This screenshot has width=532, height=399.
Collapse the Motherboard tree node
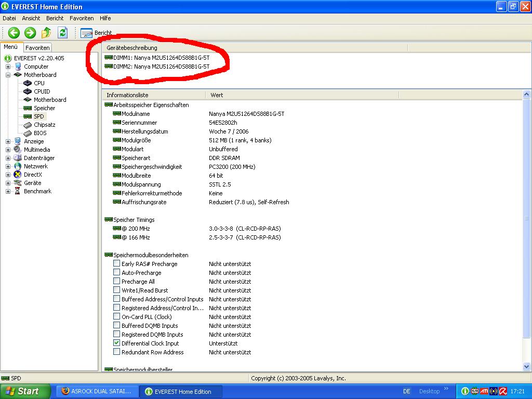pos(8,75)
